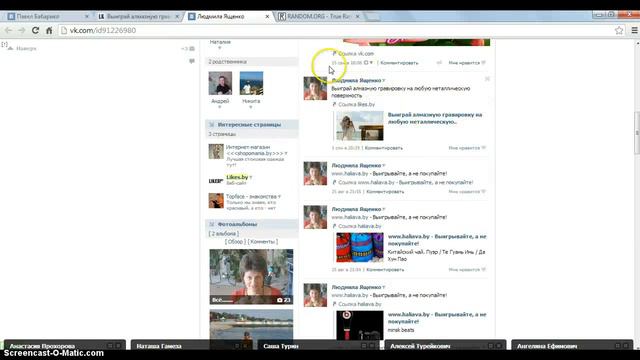Screen dimensions: 640x360
Task: Open the Ссылка vk.com link at top
Action: 356,53
